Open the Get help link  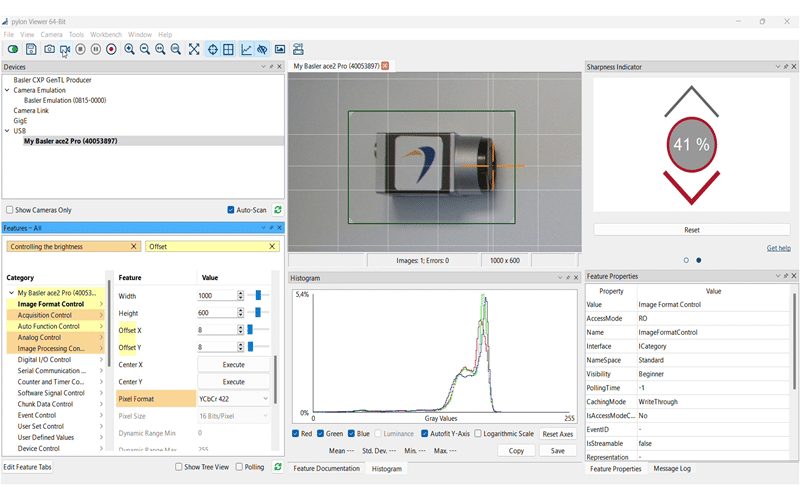point(779,248)
